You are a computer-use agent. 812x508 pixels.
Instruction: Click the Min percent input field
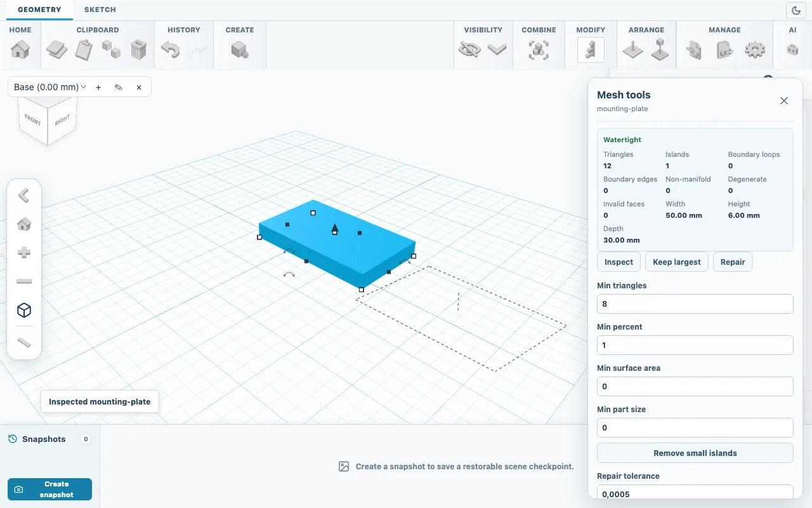click(x=695, y=345)
